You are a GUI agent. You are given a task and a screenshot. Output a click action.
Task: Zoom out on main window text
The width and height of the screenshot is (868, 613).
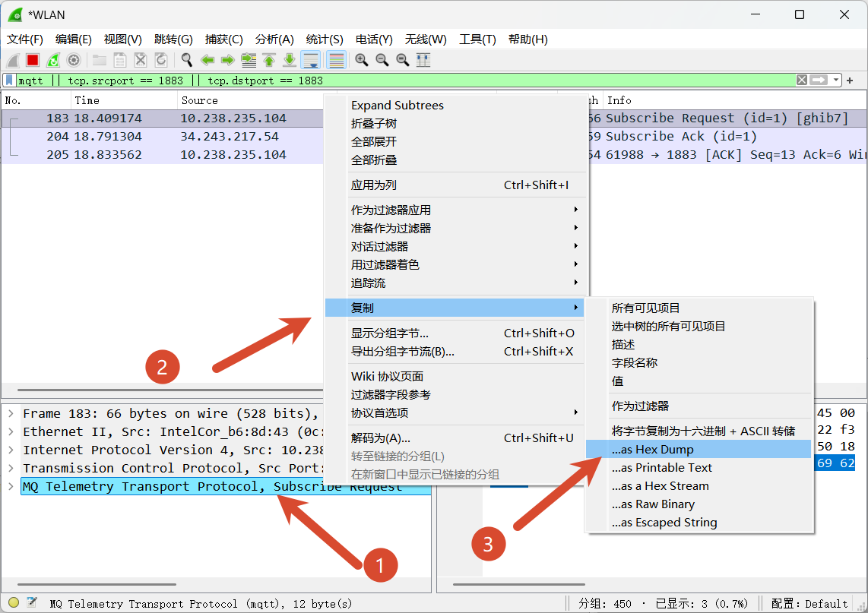coord(382,60)
